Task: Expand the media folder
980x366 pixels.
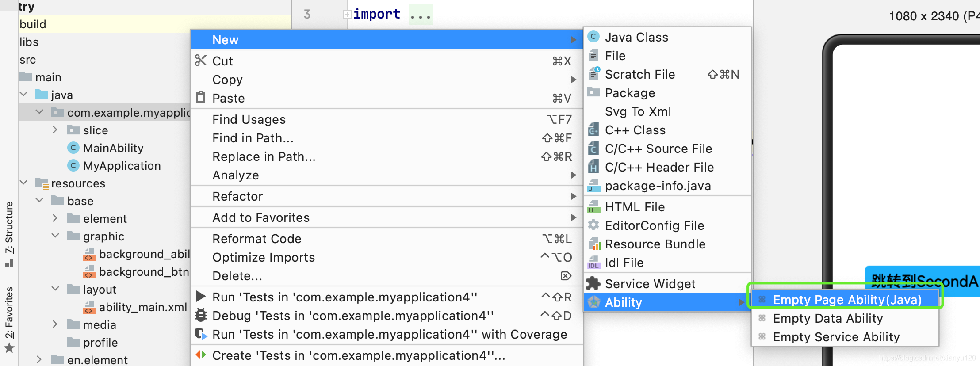Action: [55, 324]
